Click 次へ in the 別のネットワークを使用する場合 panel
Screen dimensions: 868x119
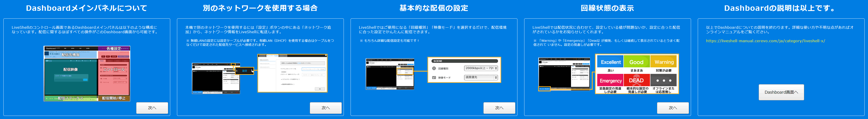(326, 108)
